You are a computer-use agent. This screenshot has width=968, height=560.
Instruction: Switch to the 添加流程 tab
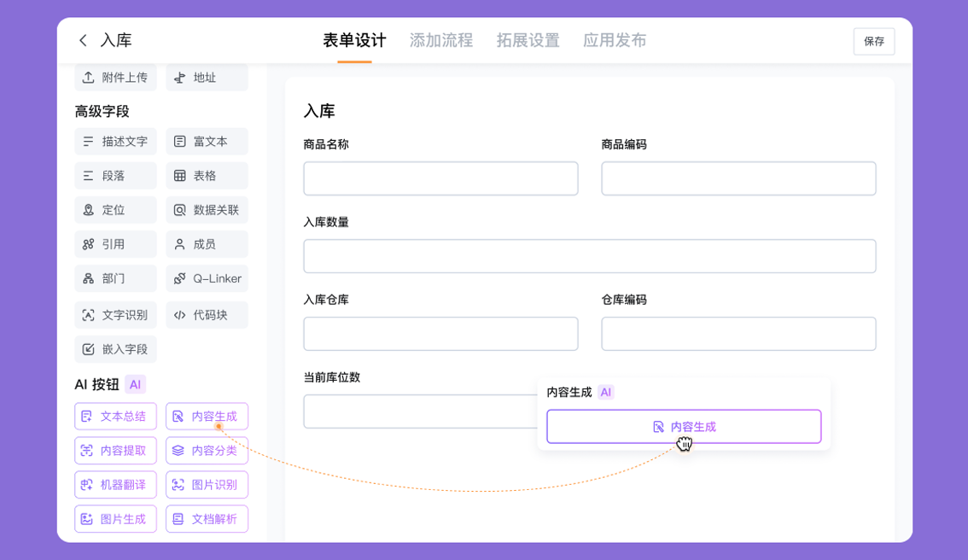(x=442, y=40)
